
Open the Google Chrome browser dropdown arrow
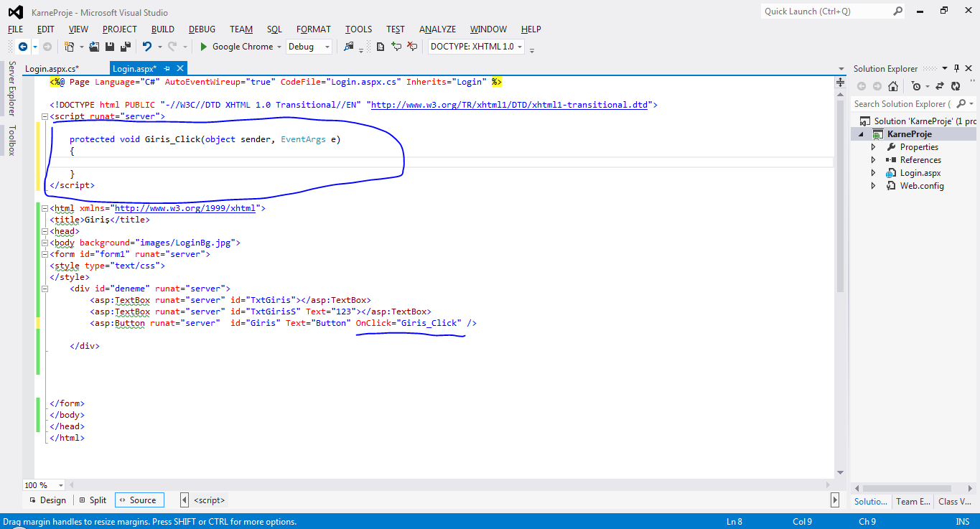279,47
